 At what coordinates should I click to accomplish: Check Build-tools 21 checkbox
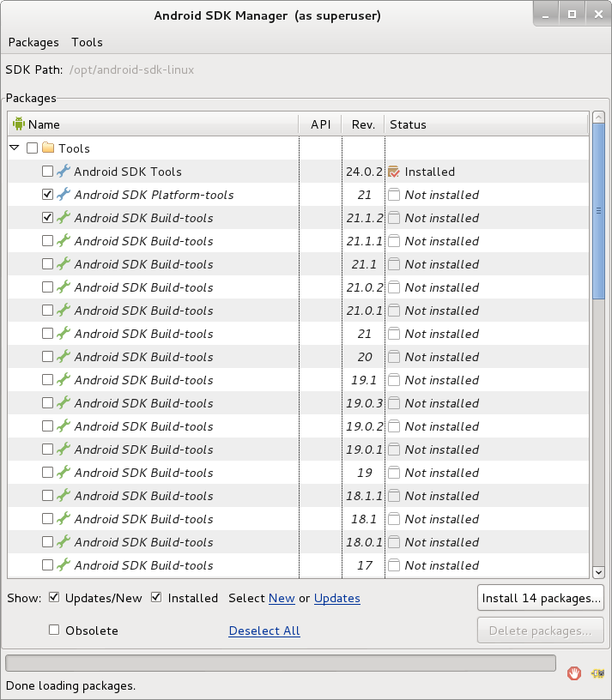coord(47,333)
